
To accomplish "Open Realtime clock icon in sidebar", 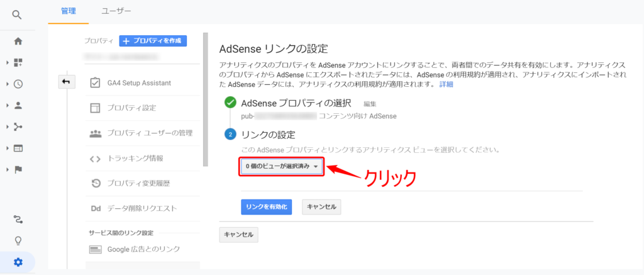I will pos(18,84).
